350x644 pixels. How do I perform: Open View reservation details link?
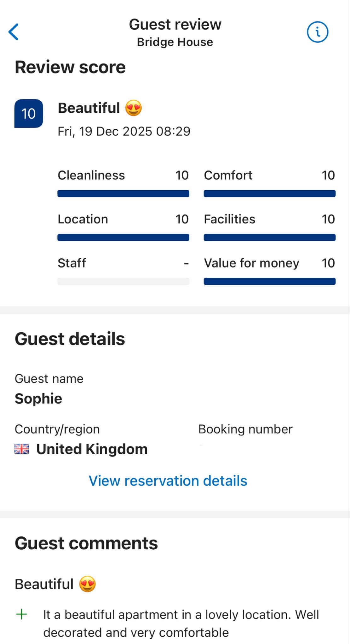[x=168, y=481]
